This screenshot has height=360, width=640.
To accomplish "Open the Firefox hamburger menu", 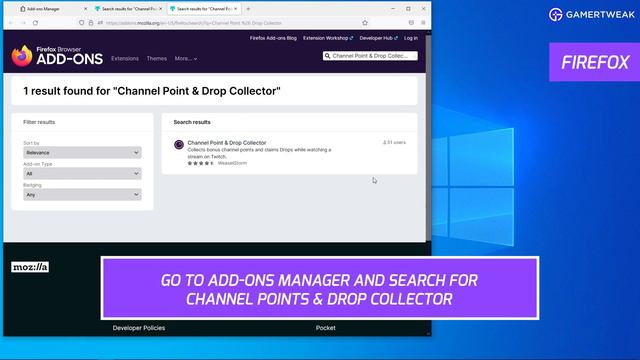I will (x=423, y=23).
